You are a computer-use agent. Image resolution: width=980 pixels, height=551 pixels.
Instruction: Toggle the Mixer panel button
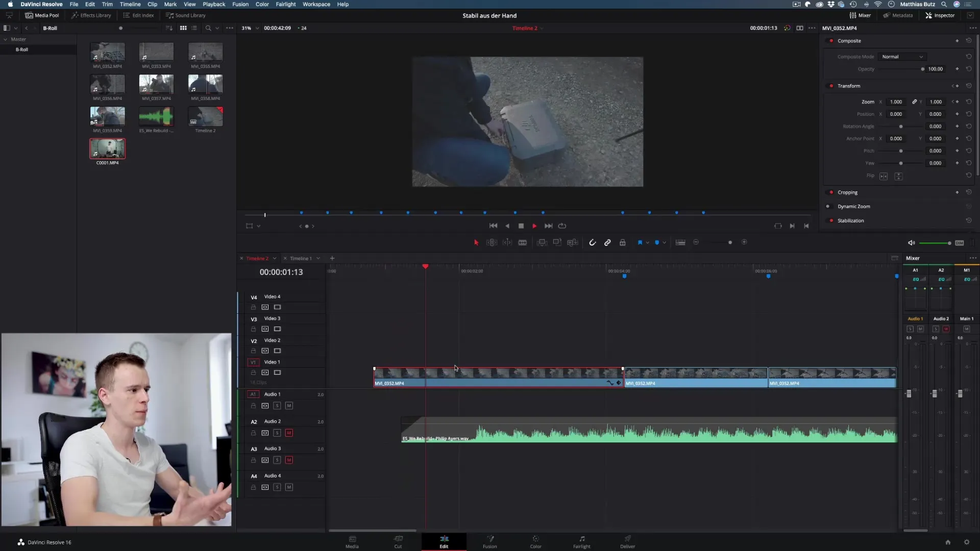pyautogui.click(x=860, y=15)
